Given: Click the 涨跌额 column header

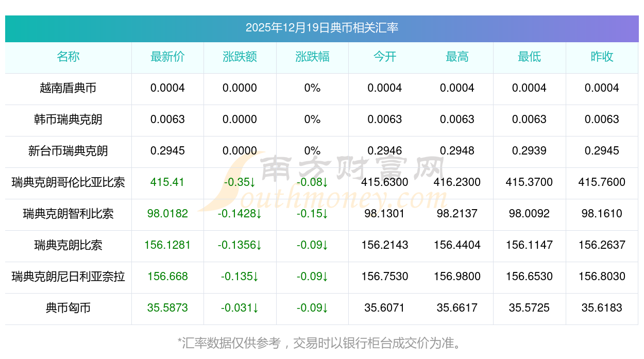Looking at the screenshot, I should point(240,57).
